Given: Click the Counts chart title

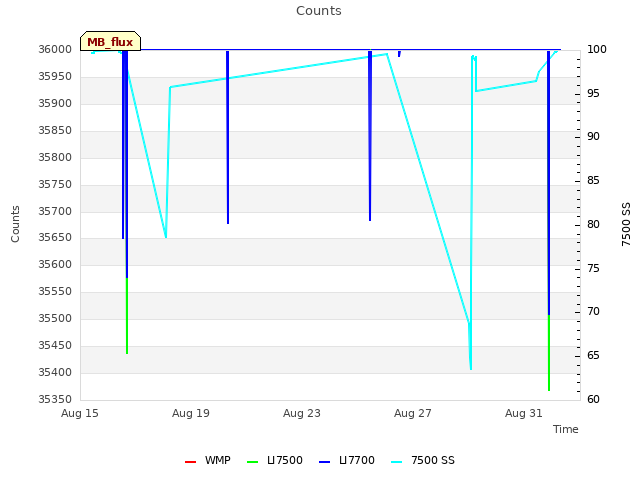Looking at the screenshot, I should 319,11.
